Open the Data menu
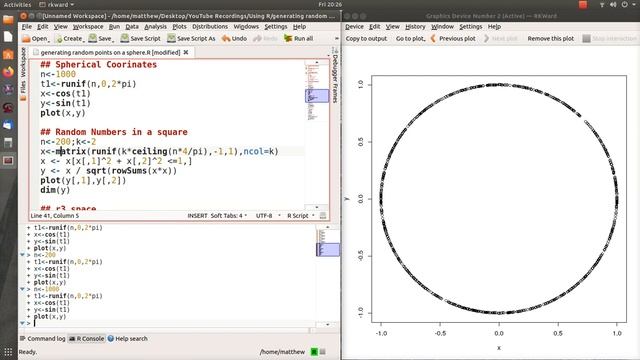The width and height of the screenshot is (640, 360). pos(132,27)
